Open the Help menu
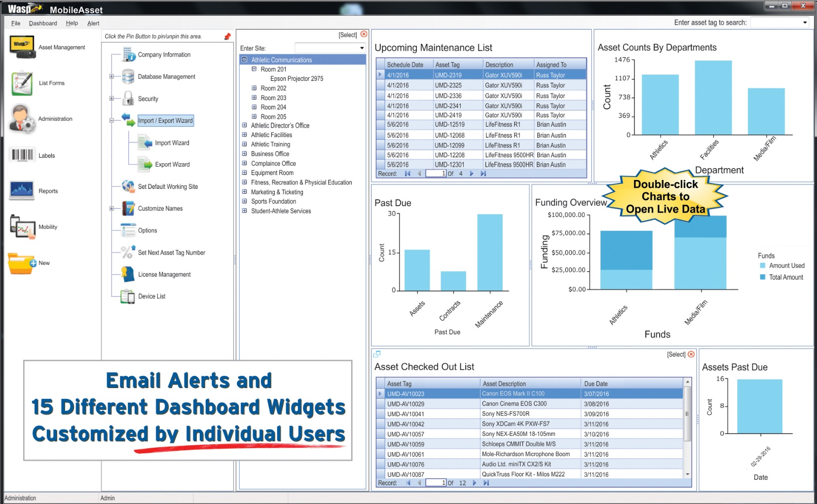 72,23
